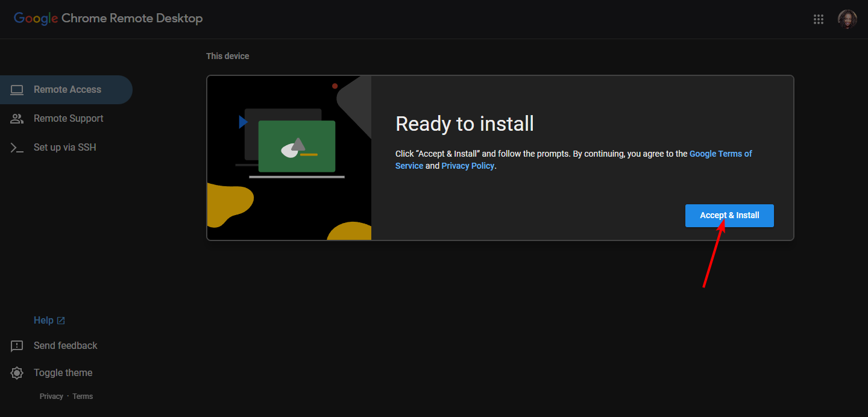Screen dimensions: 868x417
Task: Click the Ready to install illustration
Action: click(289, 158)
